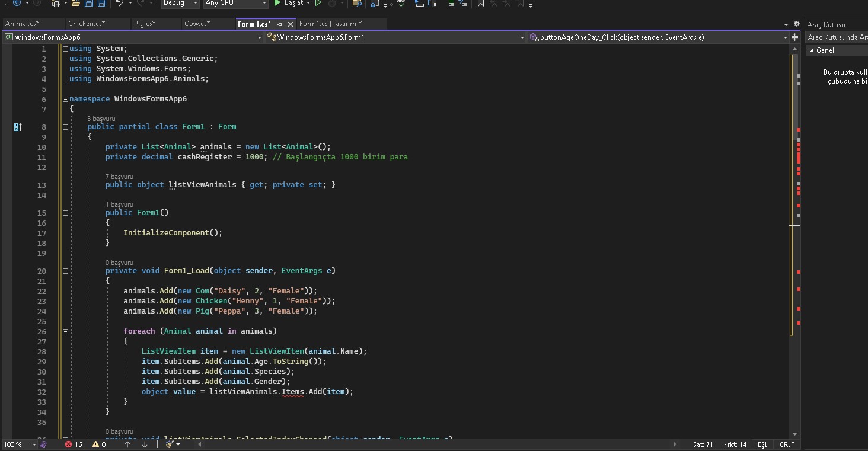The image size is (868, 451).
Task: Click the warning count 0 indicator
Action: [99, 444]
